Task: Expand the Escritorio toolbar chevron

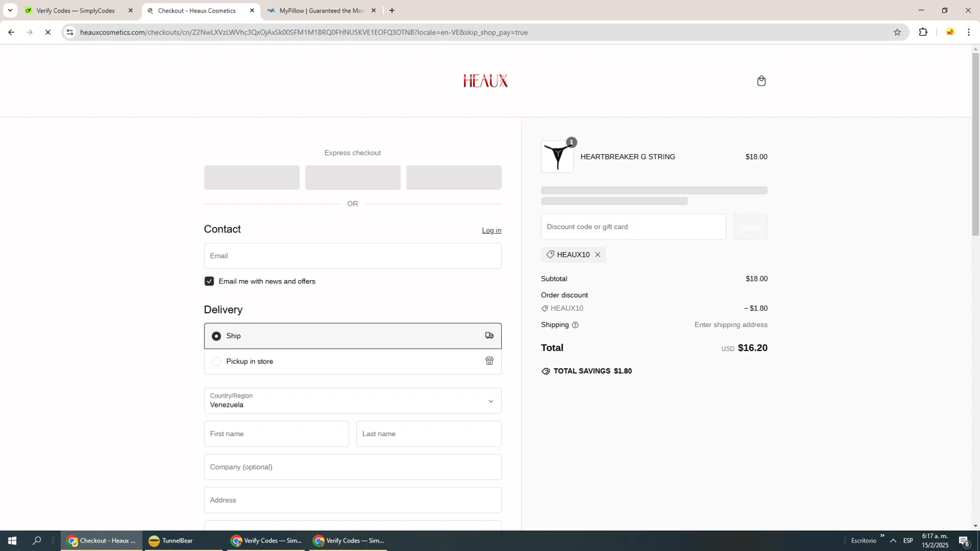Action: [x=882, y=536]
